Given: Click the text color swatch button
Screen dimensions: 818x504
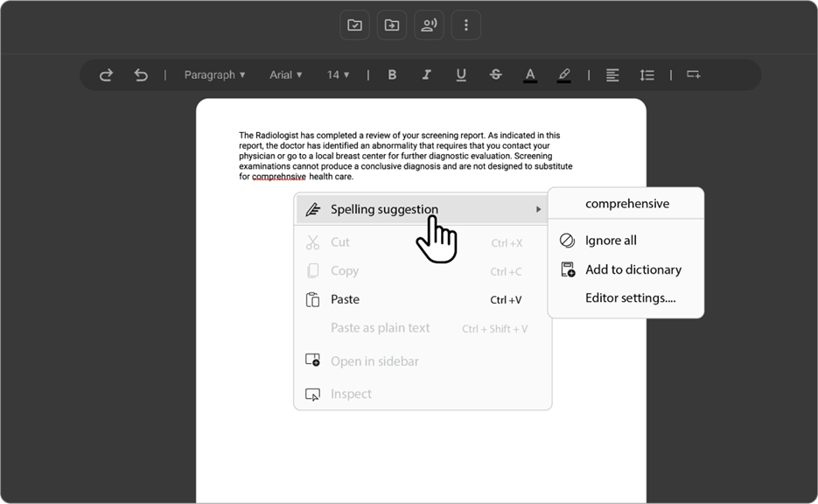Looking at the screenshot, I should pyautogui.click(x=530, y=75).
